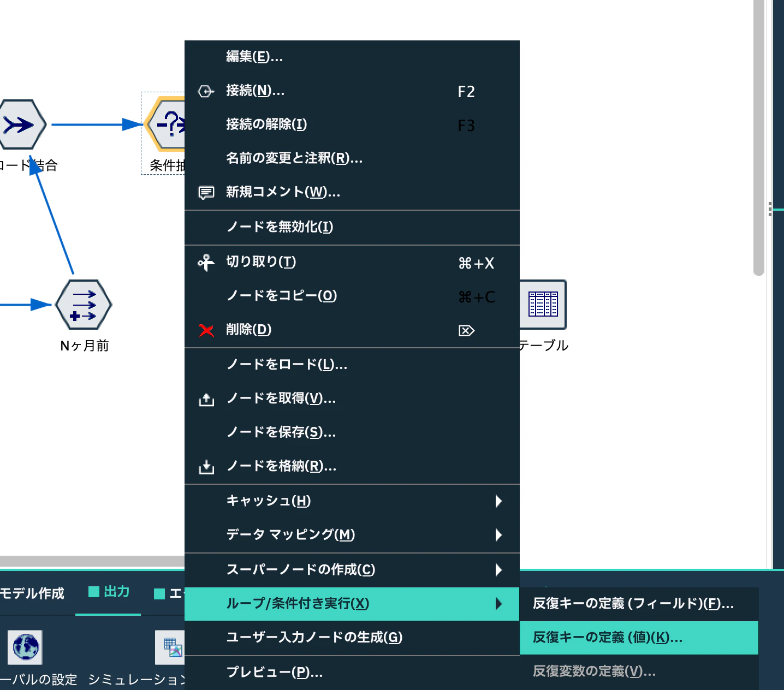Choose 編集 from the context menu
Image resolution: width=784 pixels, height=690 pixels.
tap(253, 56)
